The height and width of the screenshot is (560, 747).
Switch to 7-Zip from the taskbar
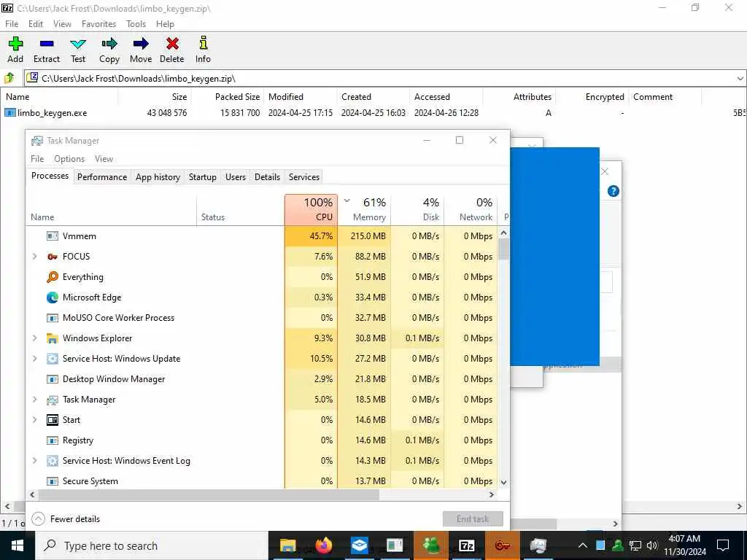[x=466, y=545]
